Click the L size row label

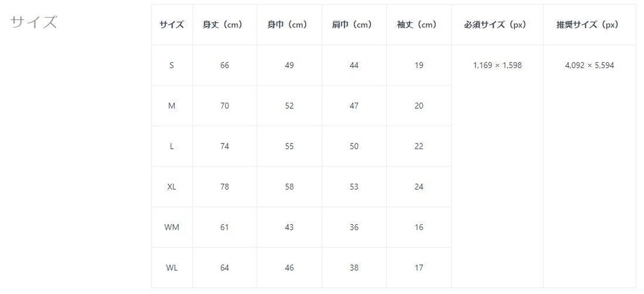172,146
